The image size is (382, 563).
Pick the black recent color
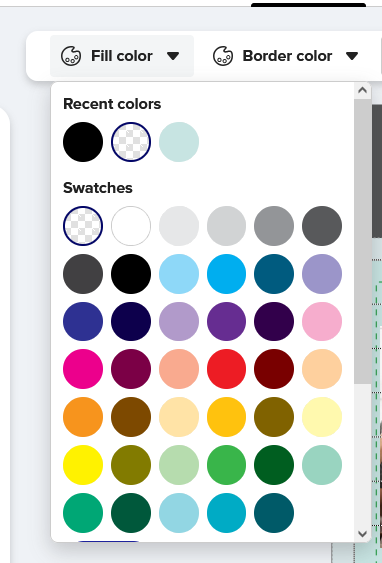(x=83, y=142)
